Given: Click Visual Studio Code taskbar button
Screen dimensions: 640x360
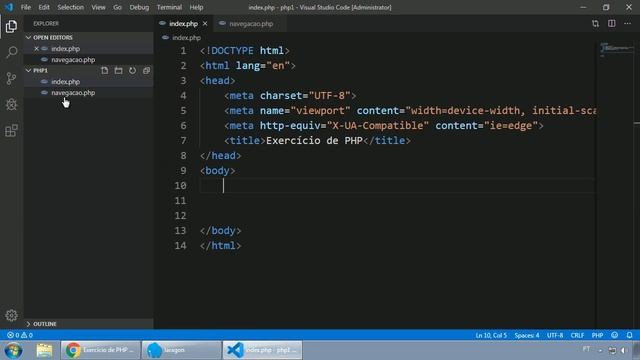Looking at the screenshot, I should (262, 350).
